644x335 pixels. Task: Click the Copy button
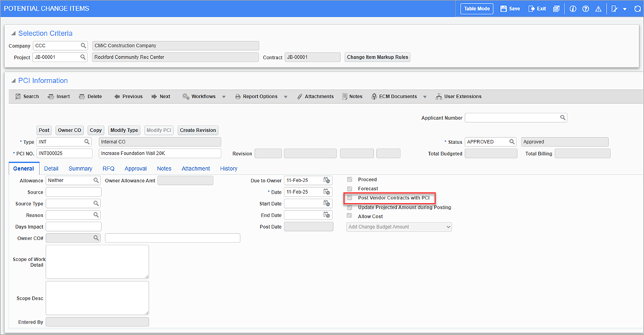coord(96,131)
